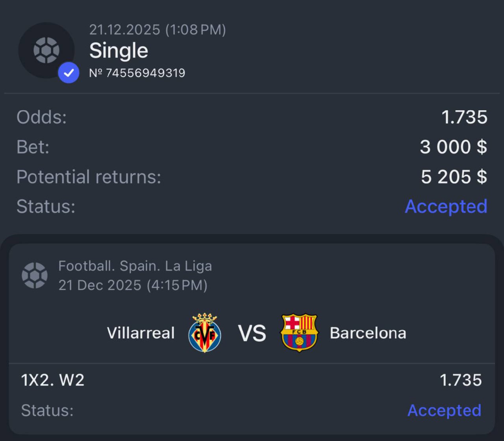Click the Villarreal club crest
Image resolution: width=504 pixels, height=441 pixels.
click(x=205, y=333)
